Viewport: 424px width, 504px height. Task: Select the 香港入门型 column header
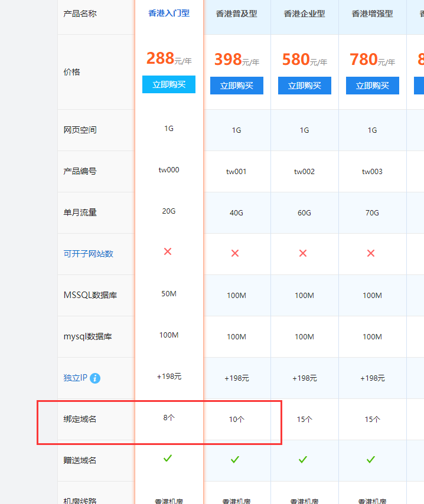coord(169,12)
